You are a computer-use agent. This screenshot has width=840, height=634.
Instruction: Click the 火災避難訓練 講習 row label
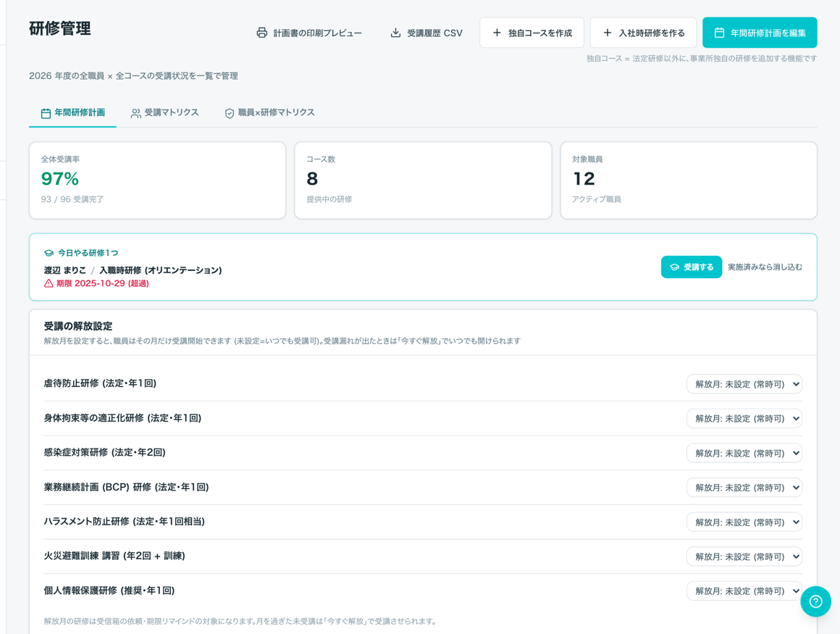pyautogui.click(x=114, y=556)
